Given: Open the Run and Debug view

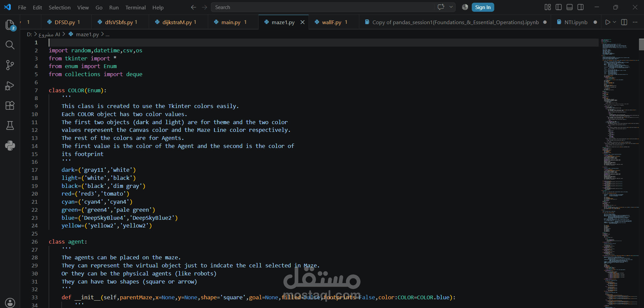Looking at the screenshot, I should tap(10, 86).
